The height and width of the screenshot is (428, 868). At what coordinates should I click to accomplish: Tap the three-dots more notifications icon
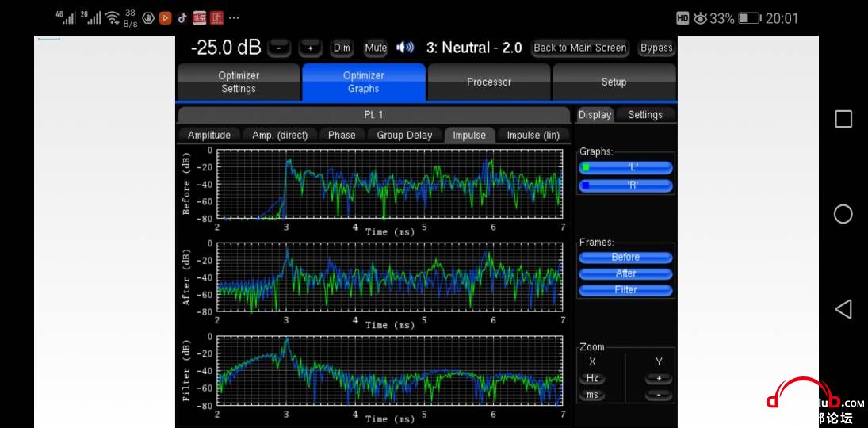coord(234,18)
